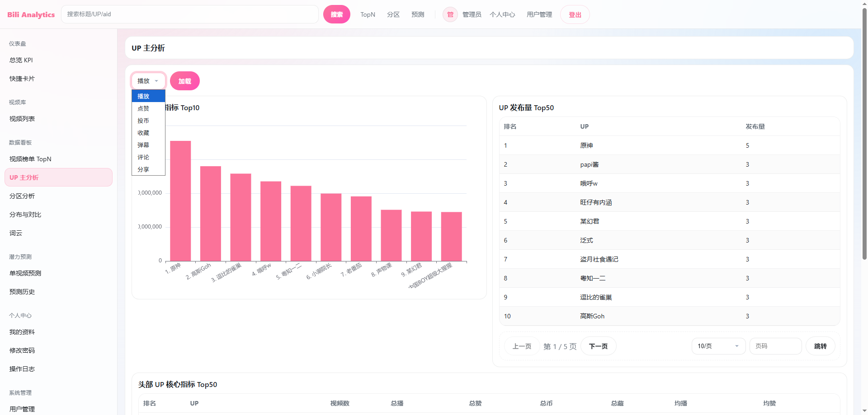Screen dimensions: 868x415
Task: Pick the 弹幕 option in the dropdown
Action: 144,145
